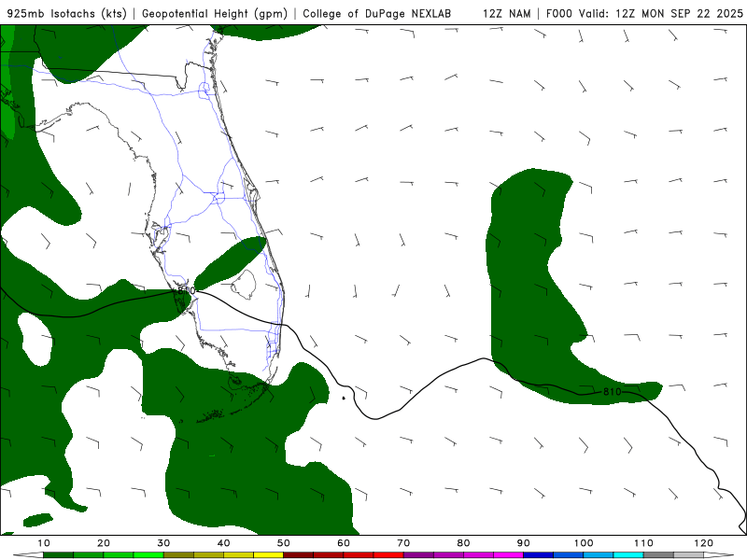
Task: Click the legend number 90
Action: (x=524, y=543)
